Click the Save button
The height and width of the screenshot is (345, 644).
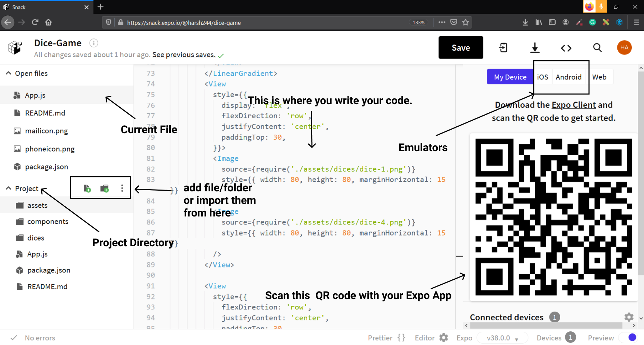461,47
